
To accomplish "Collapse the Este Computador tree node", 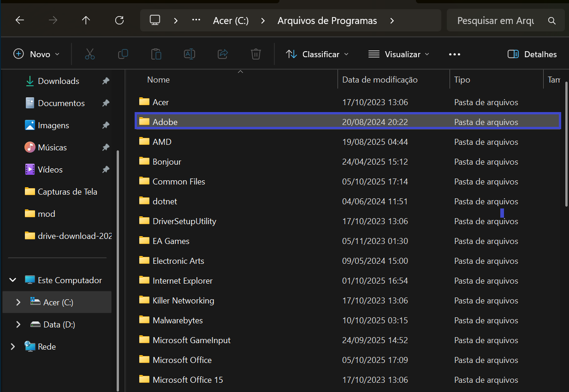I will point(13,280).
